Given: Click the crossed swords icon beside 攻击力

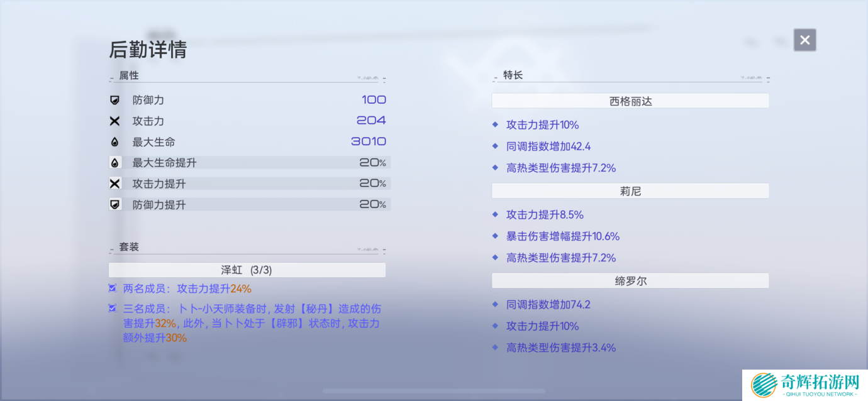Looking at the screenshot, I should click(x=115, y=121).
